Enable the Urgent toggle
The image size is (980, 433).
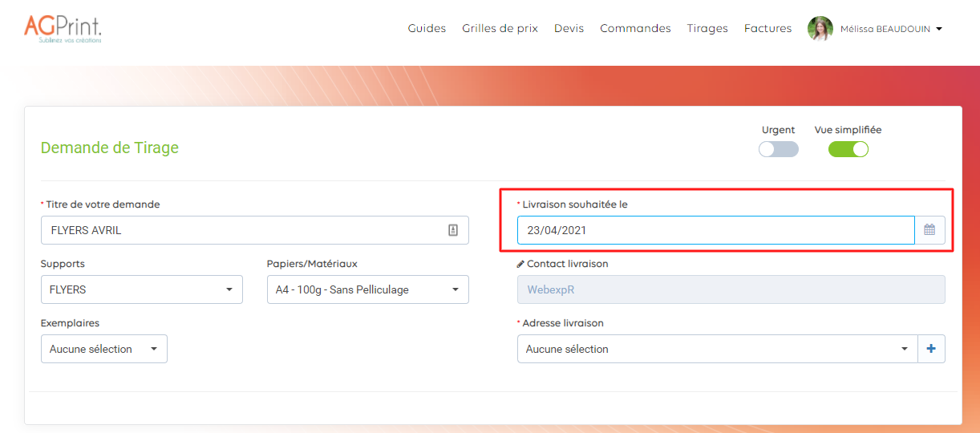coord(778,149)
